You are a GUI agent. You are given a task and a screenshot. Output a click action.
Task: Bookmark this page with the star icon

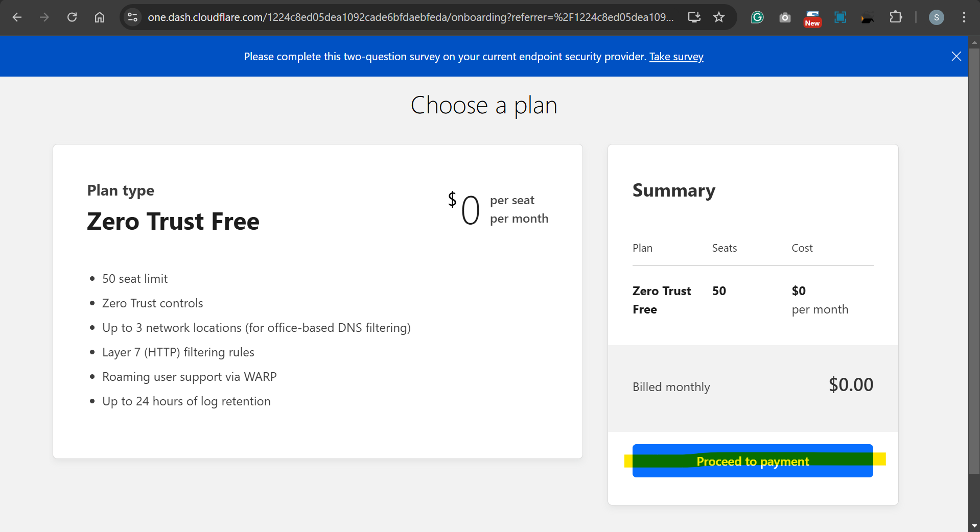(719, 17)
